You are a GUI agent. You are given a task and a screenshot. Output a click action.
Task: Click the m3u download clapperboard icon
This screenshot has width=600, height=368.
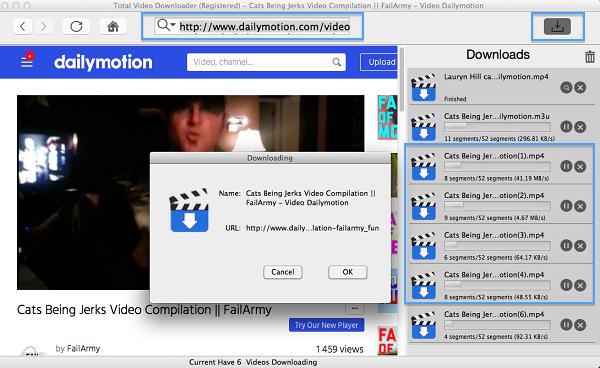pos(423,127)
